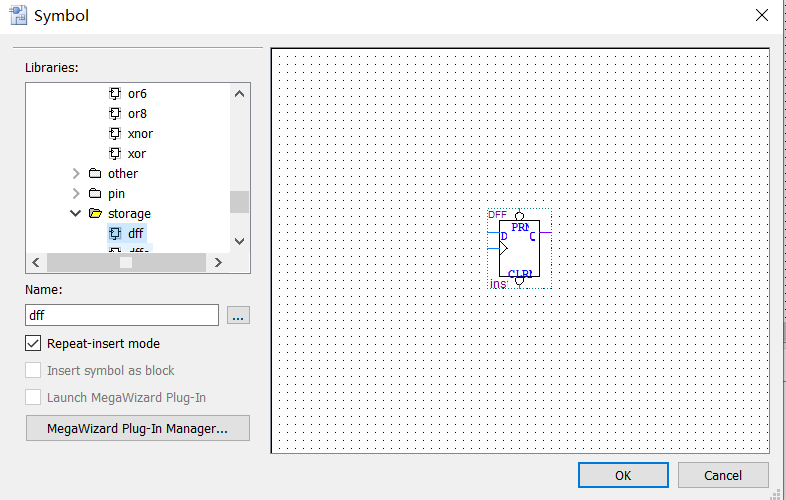Click the xor symbol icon
The image size is (786, 500).
[115, 153]
